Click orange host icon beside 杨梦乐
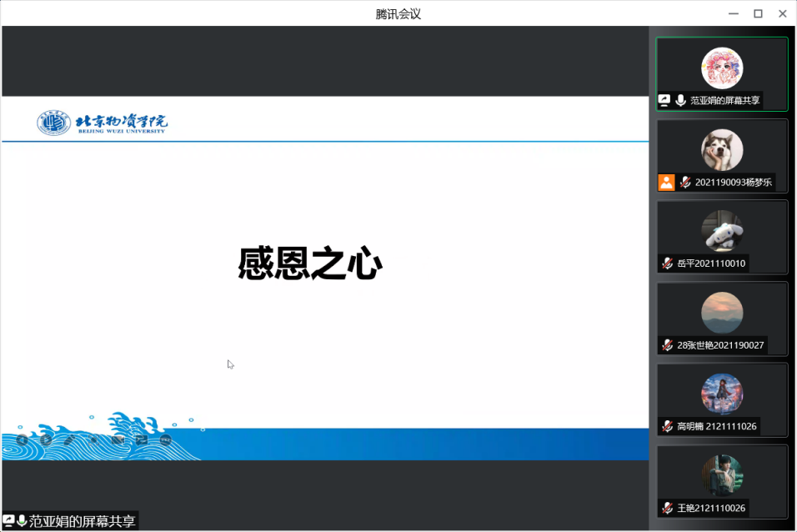This screenshot has height=532, width=797. point(666,182)
